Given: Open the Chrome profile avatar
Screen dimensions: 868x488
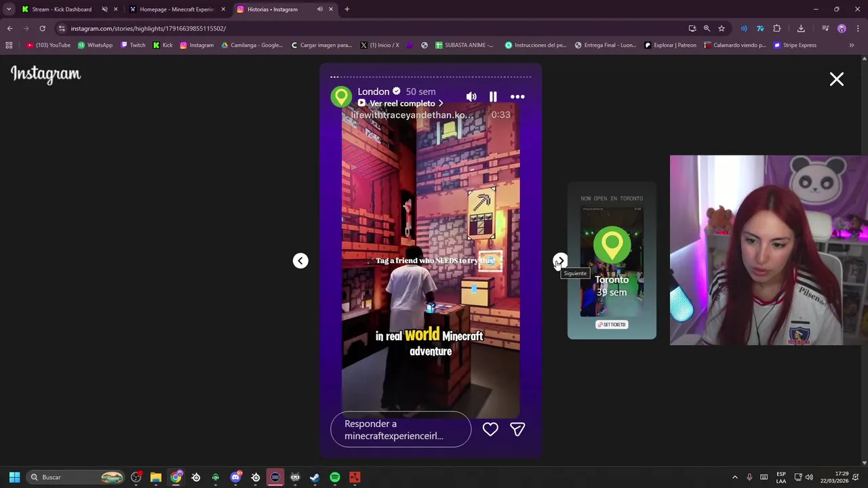Looking at the screenshot, I should 842,28.
